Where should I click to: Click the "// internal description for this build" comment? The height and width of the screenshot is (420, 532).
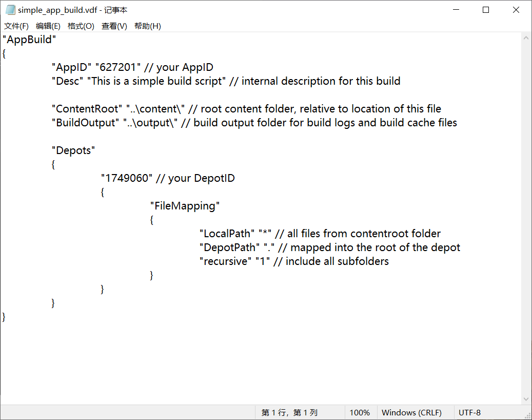pos(315,81)
